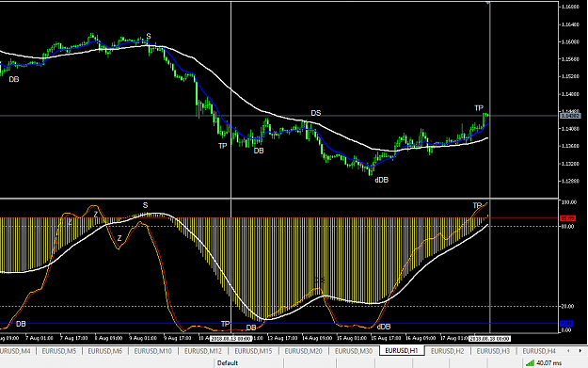Switch to the EURUSD,M4 chart tab
This screenshot has height=368, width=588.
[x=15, y=351]
